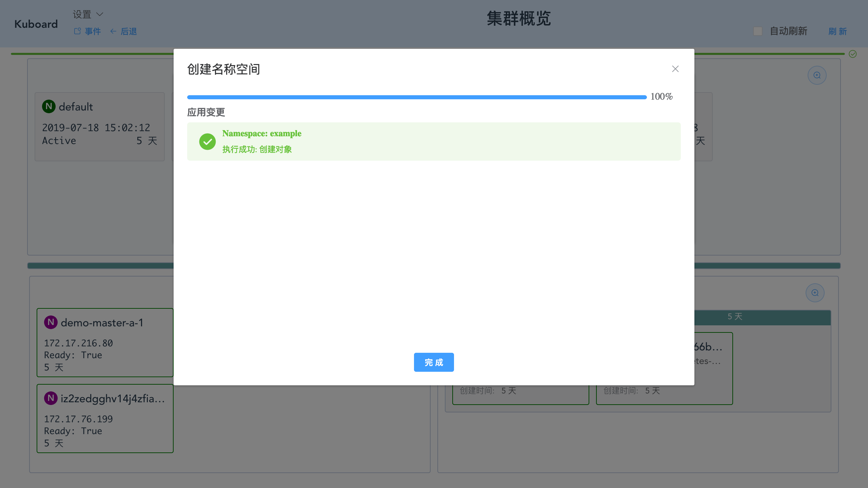Open the 设置 menu
The image size is (868, 488).
pos(82,14)
